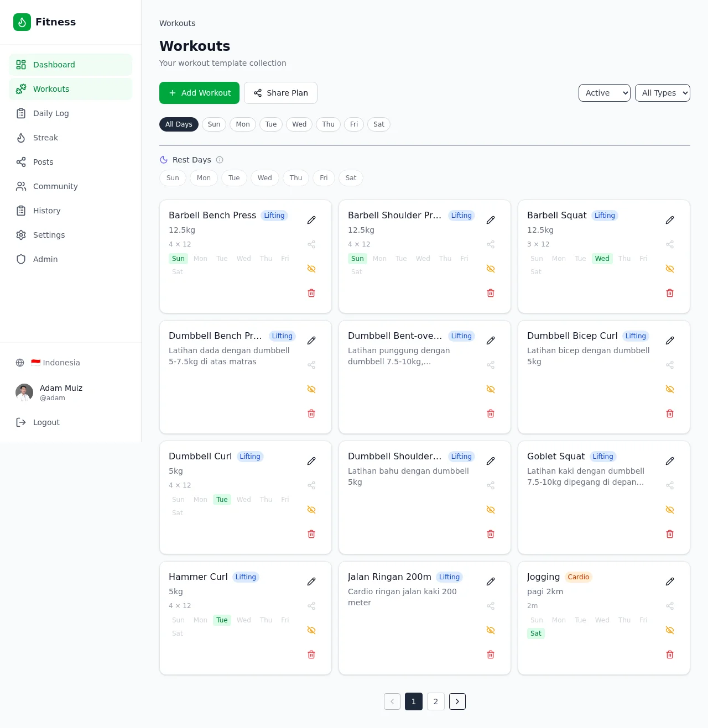
Task: Delete the Barbell Shoulder Press card
Action: [x=491, y=293]
